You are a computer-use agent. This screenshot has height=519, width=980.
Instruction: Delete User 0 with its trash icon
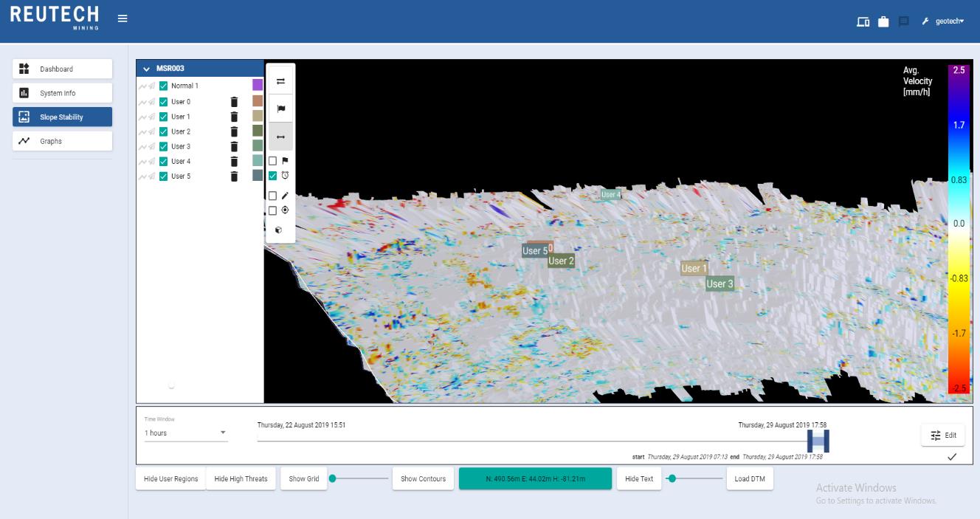(234, 102)
